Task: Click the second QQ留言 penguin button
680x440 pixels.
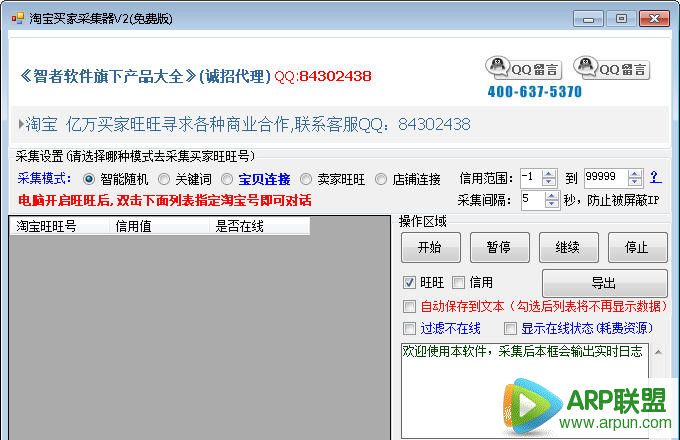Action: click(611, 68)
